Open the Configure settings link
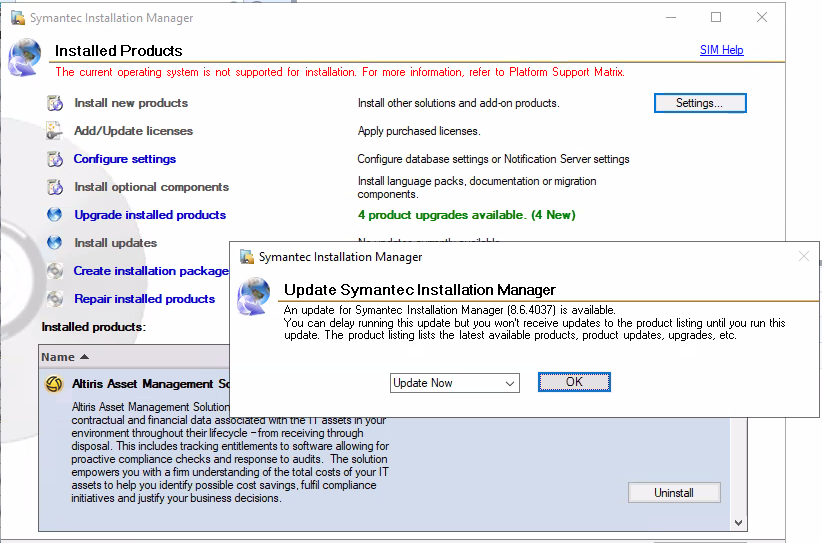The width and height of the screenshot is (822, 543). tap(125, 159)
